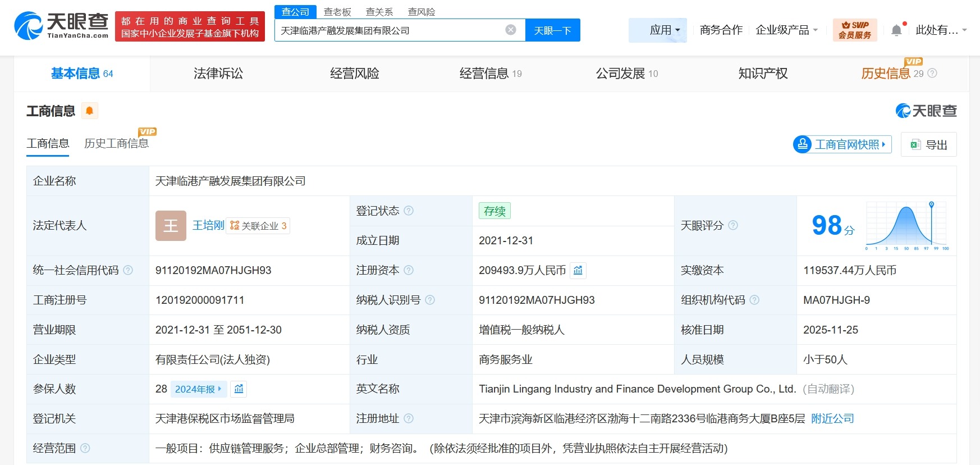The height and width of the screenshot is (465, 980).
Task: Show the help icon next to 注册地址
Action: (x=409, y=418)
